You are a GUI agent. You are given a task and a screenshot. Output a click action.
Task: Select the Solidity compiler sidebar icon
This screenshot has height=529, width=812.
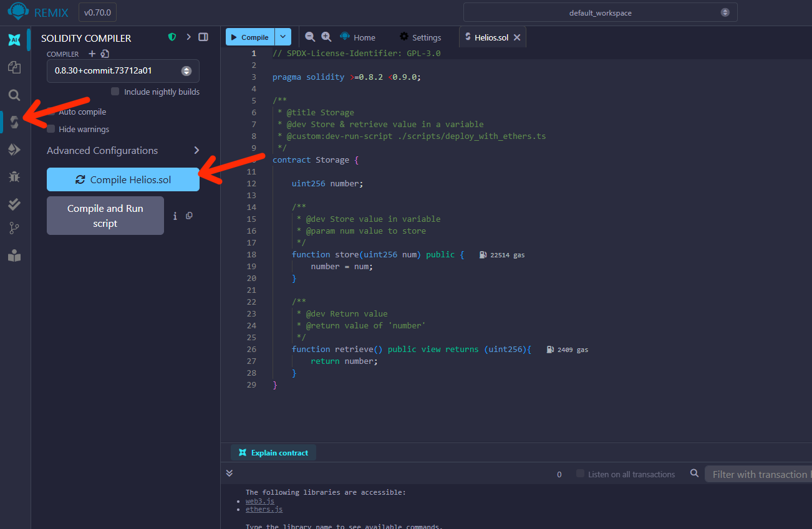[14, 122]
